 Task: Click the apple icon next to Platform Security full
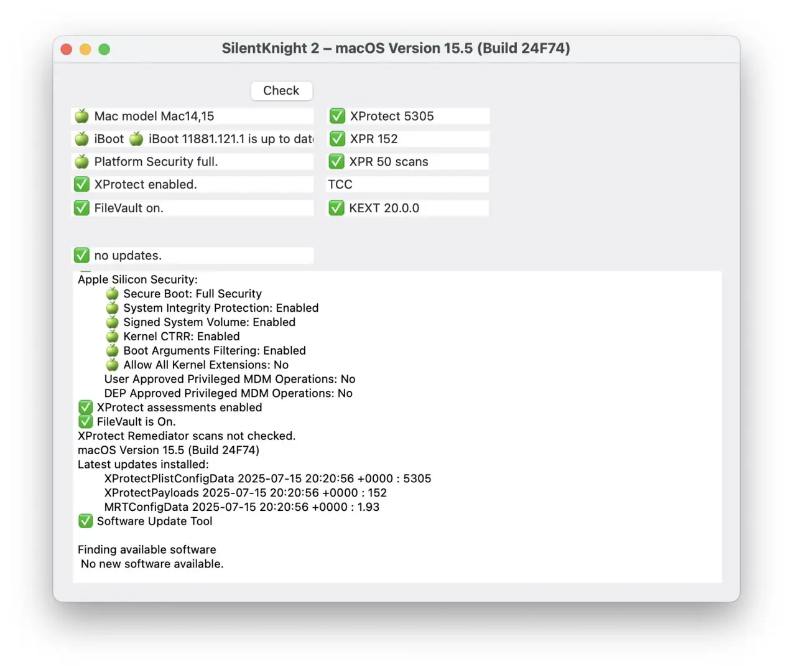(x=81, y=162)
